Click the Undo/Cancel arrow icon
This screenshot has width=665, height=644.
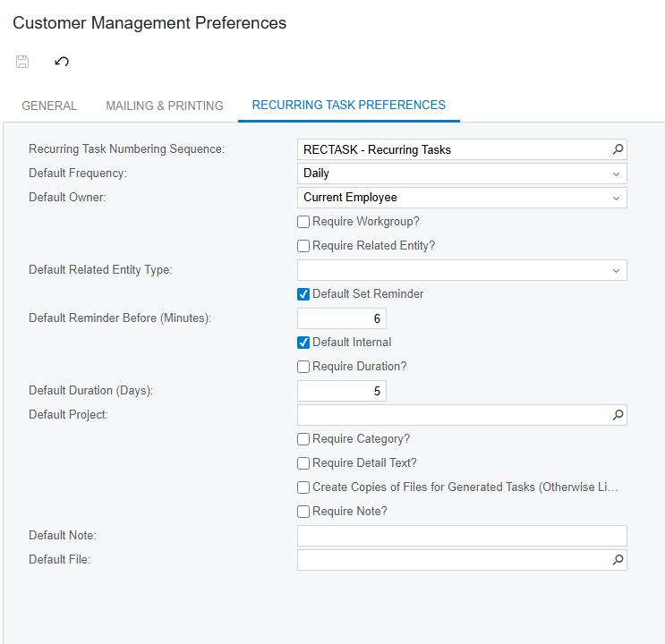[x=62, y=62]
